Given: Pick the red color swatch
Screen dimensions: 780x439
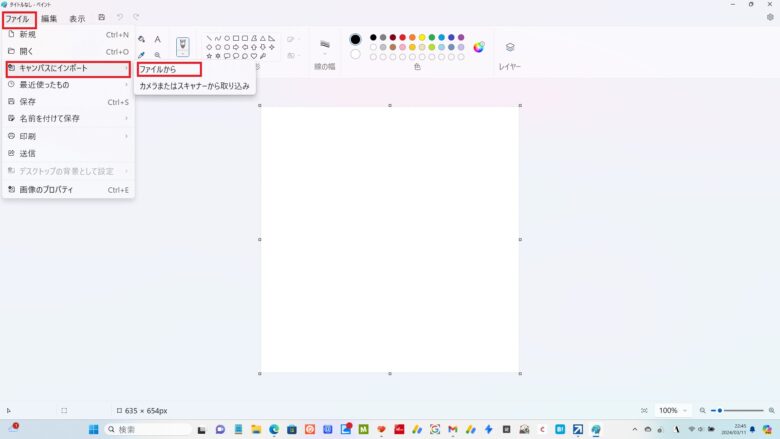Looking at the screenshot, I should coord(402,37).
